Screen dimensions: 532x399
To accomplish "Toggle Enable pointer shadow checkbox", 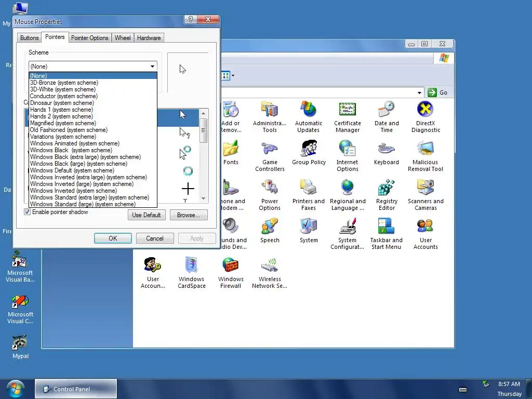I will coord(28,212).
